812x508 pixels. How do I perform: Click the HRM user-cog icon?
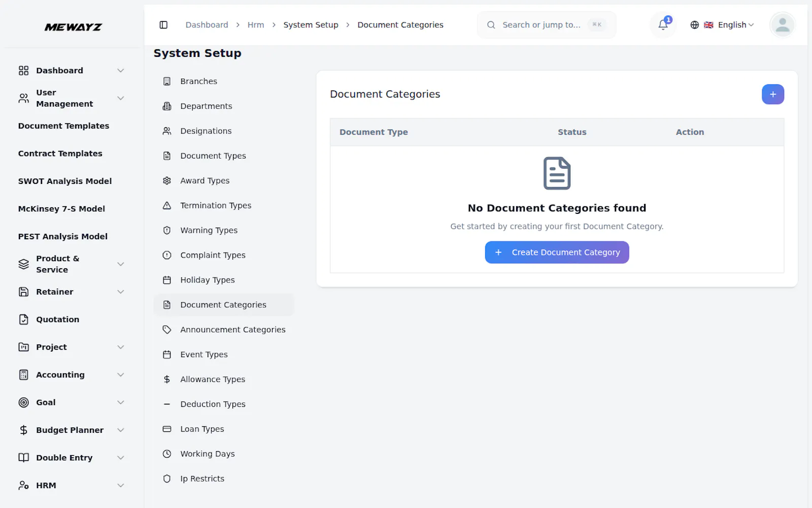pos(24,486)
